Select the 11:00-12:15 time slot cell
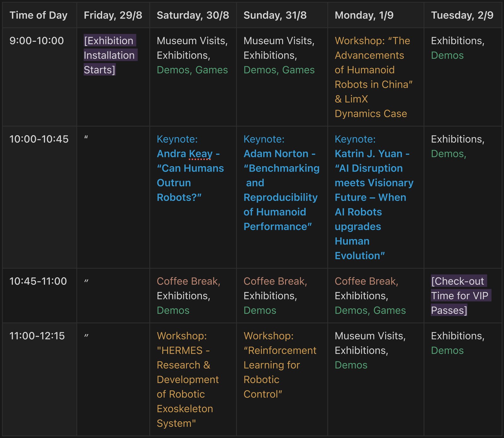This screenshot has width=504, height=438. point(37,336)
